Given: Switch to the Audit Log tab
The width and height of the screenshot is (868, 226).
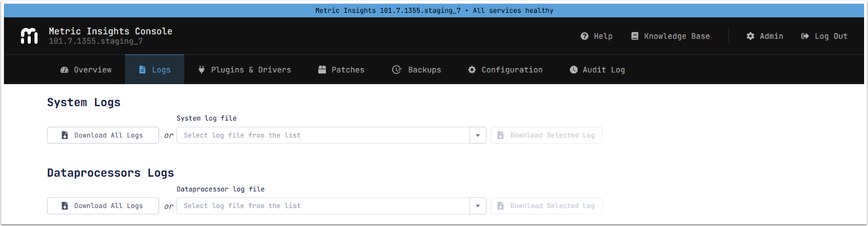Looking at the screenshot, I should pyautogui.click(x=597, y=70).
